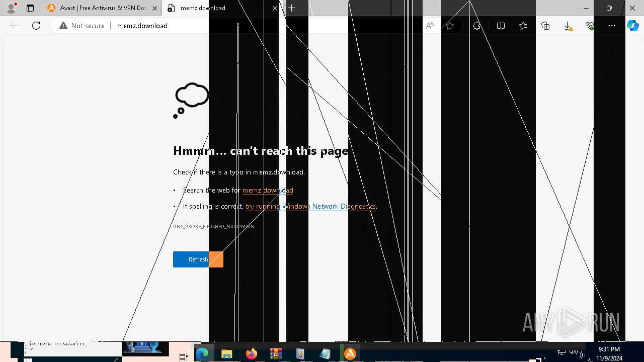This screenshot has height=362, width=644.
Task: Click the memz download search link
Action: pos(268,190)
